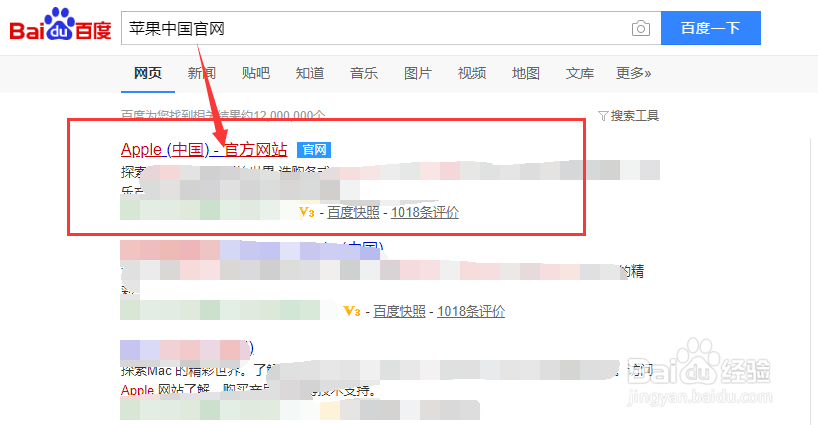Viewport: 818px width, 425px height.
Task: Click the blue 官网 badge
Action: 314,150
